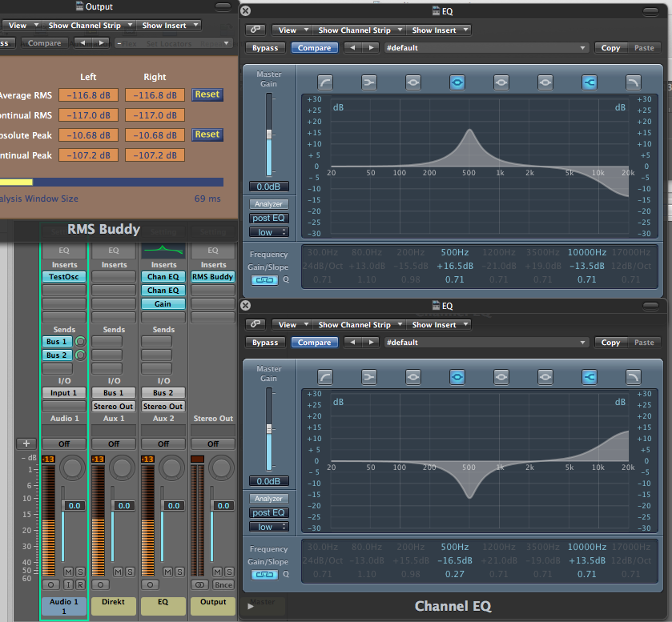672x622 pixels.
Task: Toggle input monitoring (I) on Audio 1
Action: click(x=69, y=584)
